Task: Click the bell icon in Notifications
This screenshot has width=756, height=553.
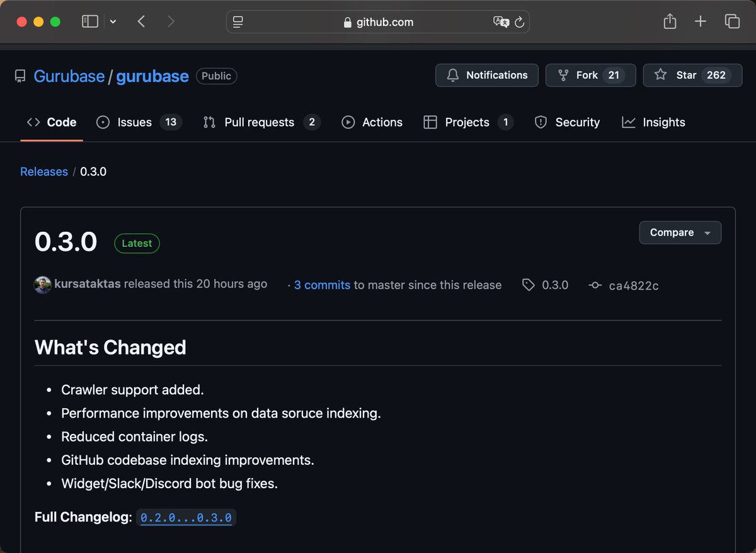Action: [x=452, y=75]
